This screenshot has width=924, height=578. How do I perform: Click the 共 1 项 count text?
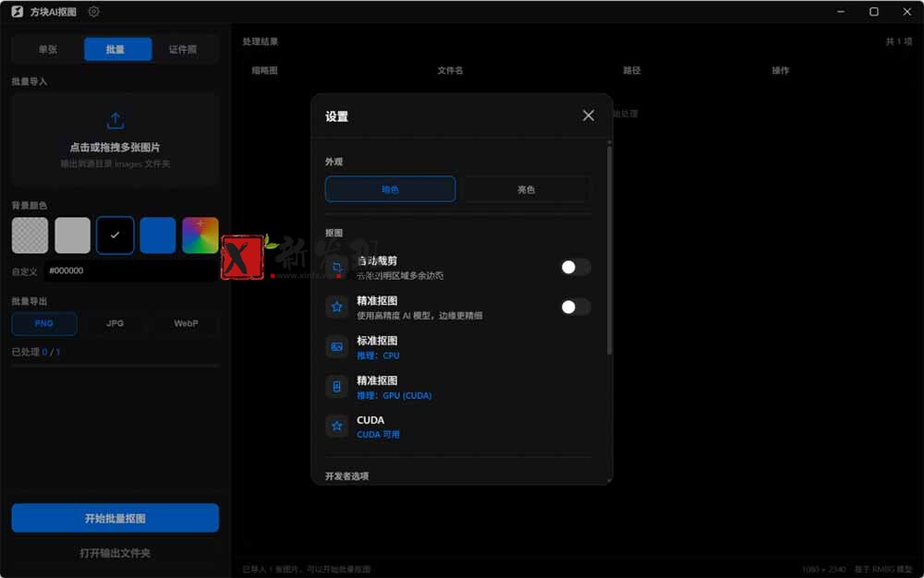click(x=899, y=42)
